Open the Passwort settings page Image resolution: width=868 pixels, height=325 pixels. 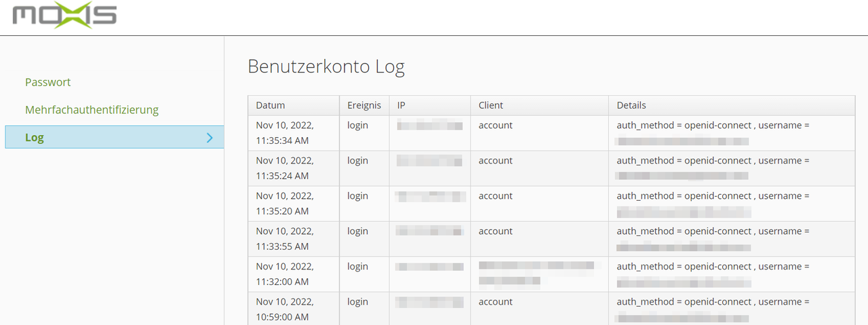point(47,82)
